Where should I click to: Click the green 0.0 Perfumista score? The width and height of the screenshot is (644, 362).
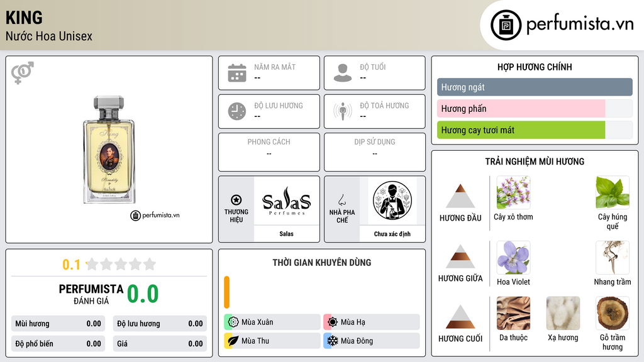click(x=143, y=293)
